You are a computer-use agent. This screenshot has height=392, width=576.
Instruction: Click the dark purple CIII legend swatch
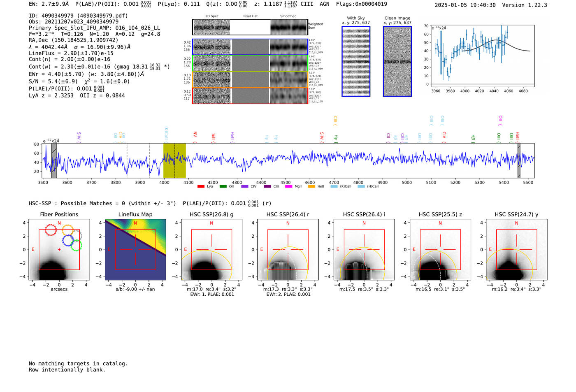click(x=267, y=186)
